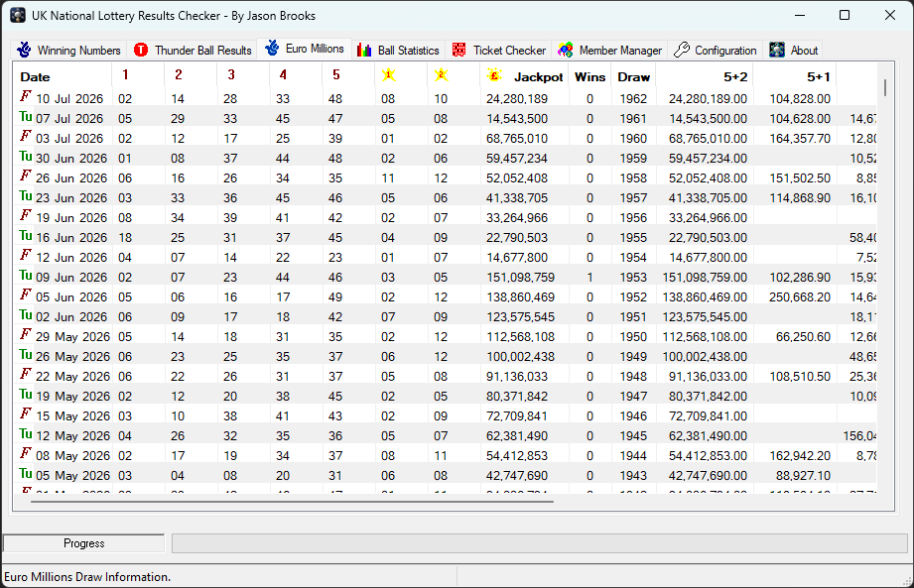Click jackpot value 151,098,759
Screen dimensions: 914x588
520,277
